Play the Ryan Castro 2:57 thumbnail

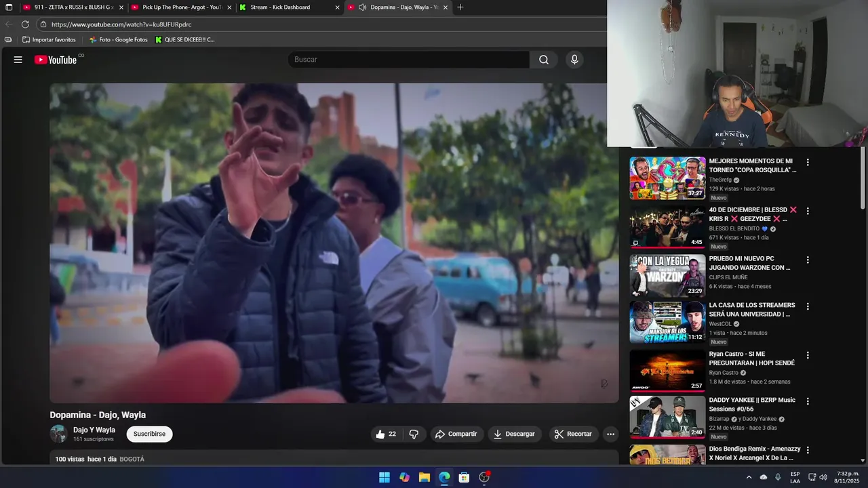point(667,370)
